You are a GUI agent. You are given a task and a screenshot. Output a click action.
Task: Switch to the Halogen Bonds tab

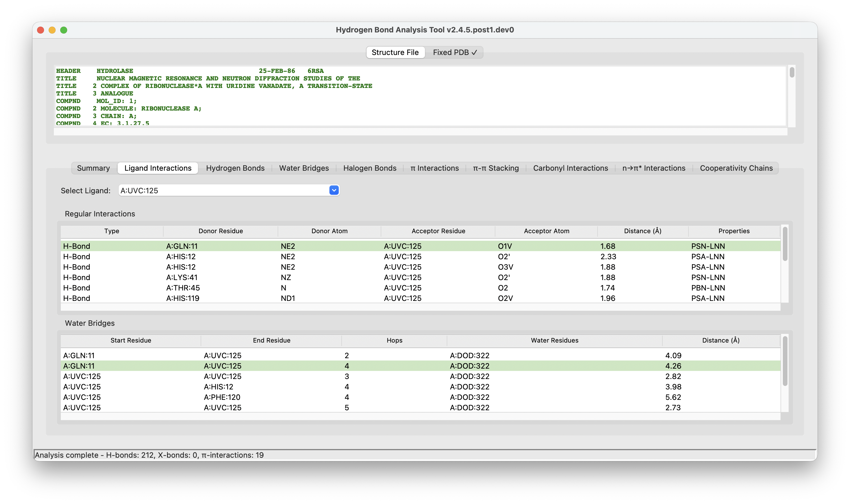tap(370, 168)
